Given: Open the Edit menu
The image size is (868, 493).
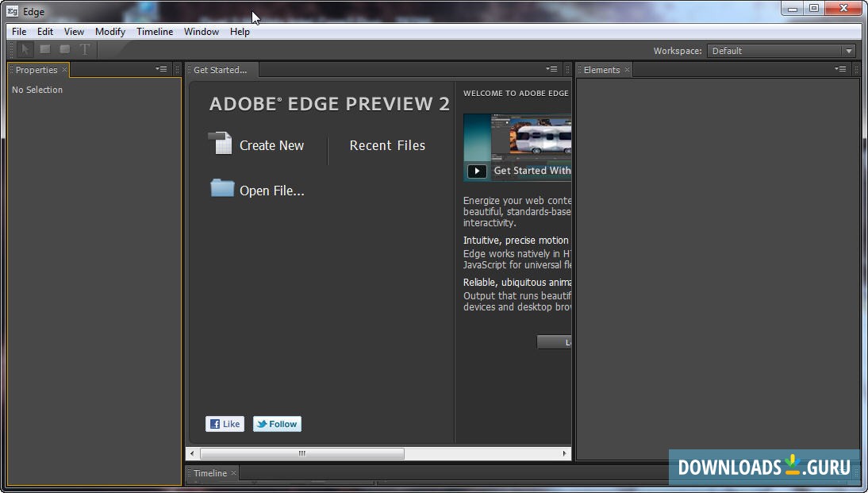Looking at the screenshot, I should point(45,32).
